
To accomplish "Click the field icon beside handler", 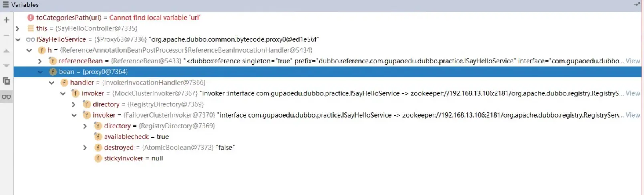I will pyautogui.click(x=64, y=83).
